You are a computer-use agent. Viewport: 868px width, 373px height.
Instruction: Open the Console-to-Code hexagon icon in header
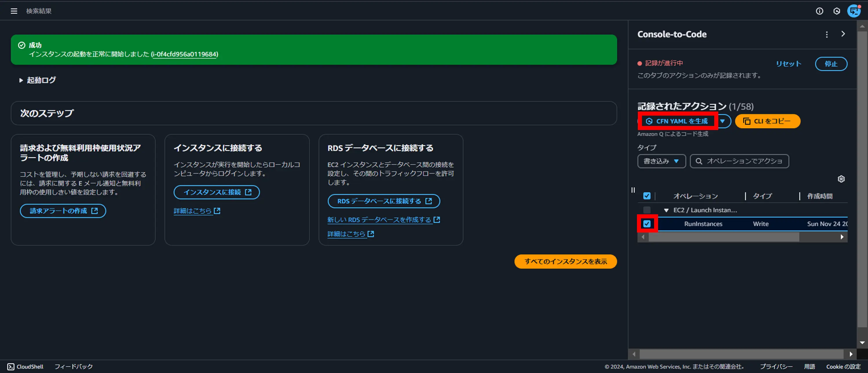(837, 11)
